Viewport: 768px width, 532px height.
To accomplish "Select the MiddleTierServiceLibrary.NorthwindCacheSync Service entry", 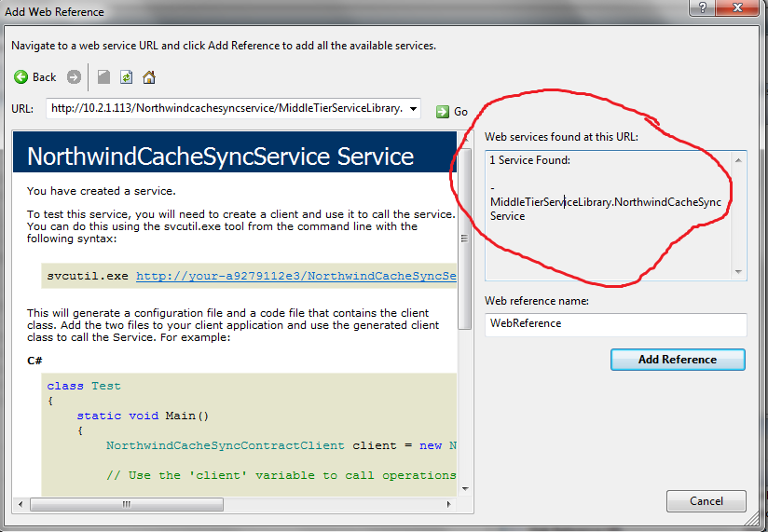I will (x=606, y=209).
